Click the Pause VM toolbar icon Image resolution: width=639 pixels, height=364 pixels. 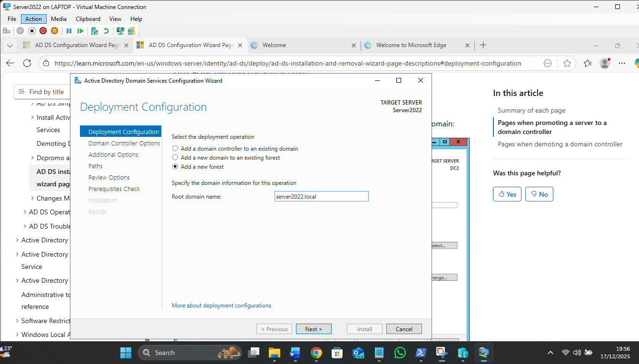point(69,31)
